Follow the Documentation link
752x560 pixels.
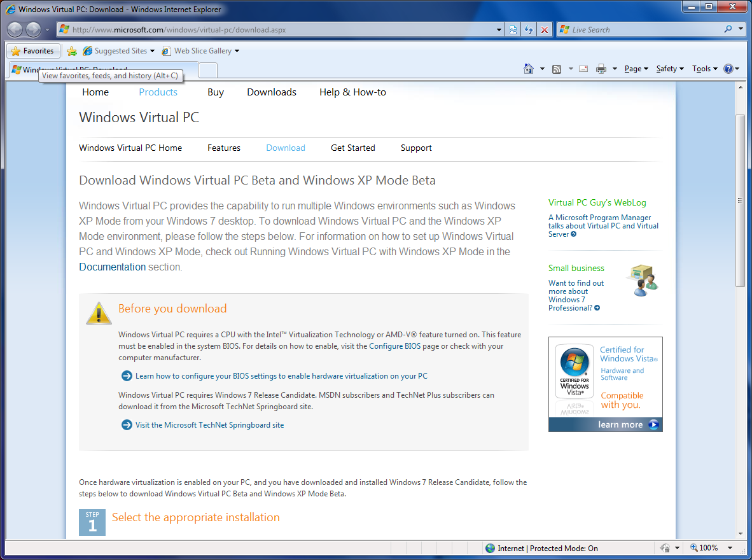tap(112, 267)
